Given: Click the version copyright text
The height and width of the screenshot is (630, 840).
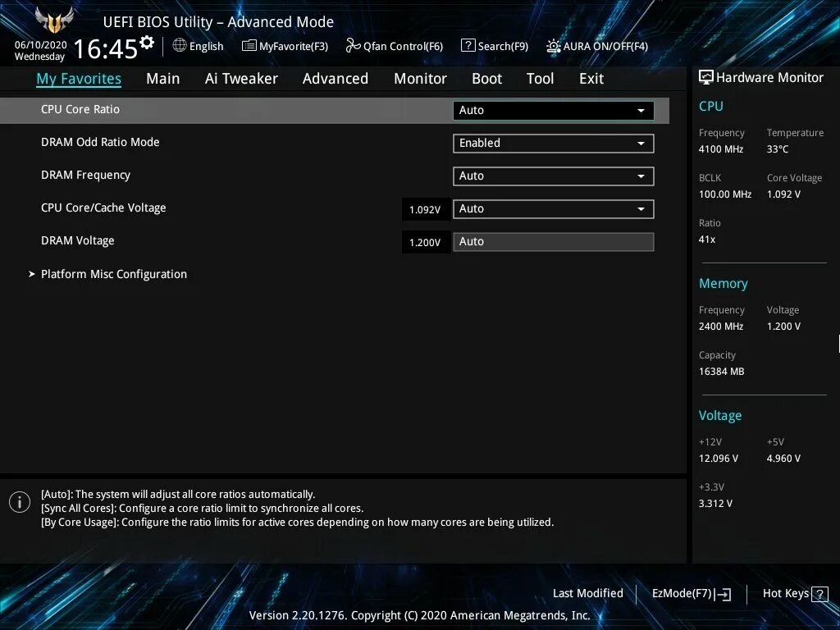Looking at the screenshot, I should coord(419,615).
